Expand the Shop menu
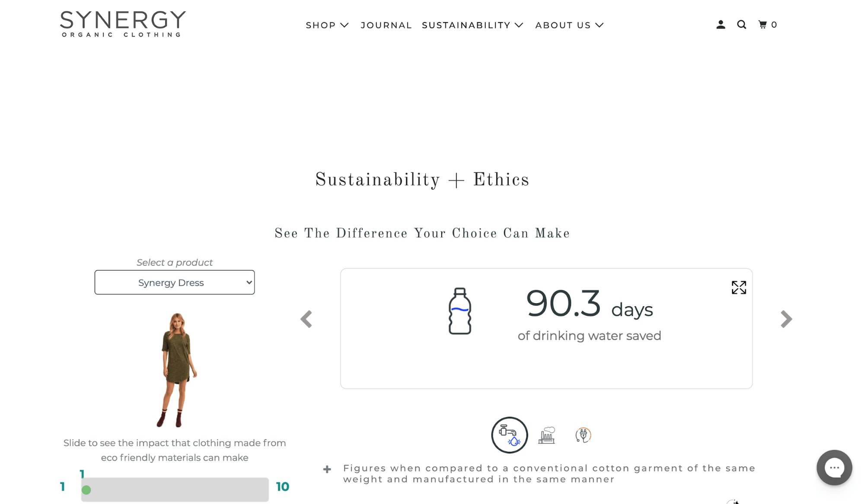The height and width of the screenshot is (504, 864). [x=327, y=25]
